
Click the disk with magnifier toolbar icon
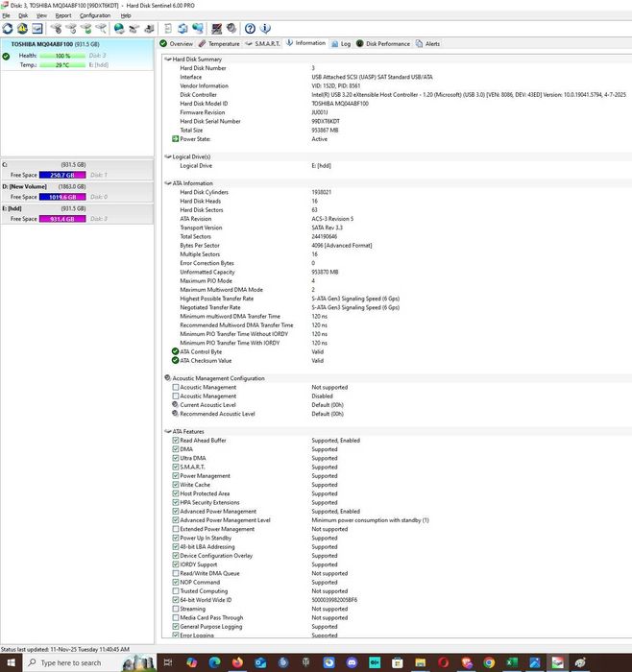click(101, 29)
